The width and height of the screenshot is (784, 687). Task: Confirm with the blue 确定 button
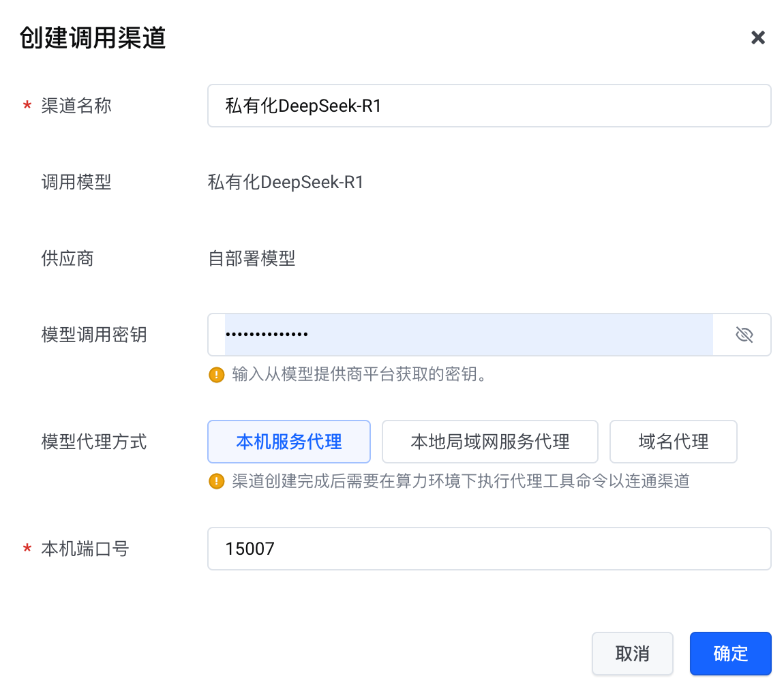click(730, 654)
